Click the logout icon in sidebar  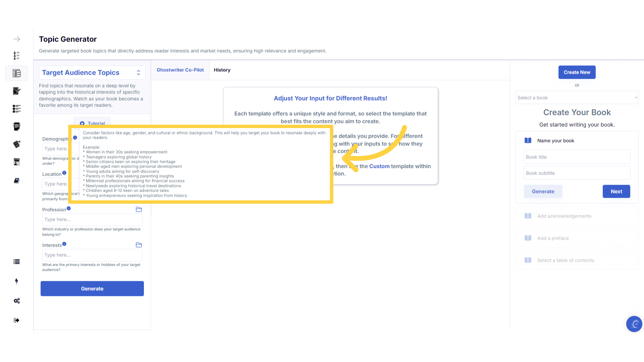pyautogui.click(x=17, y=320)
